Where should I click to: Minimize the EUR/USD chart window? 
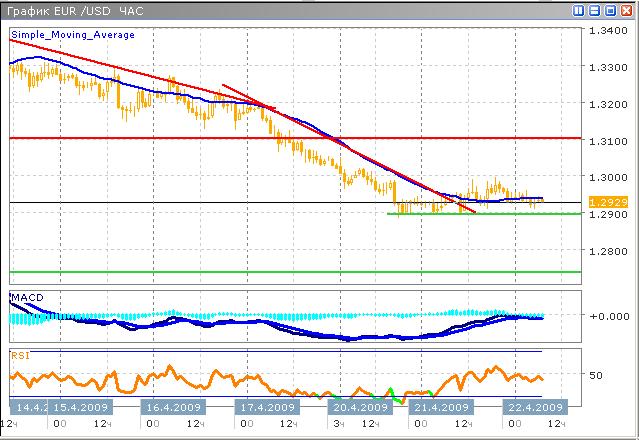click(595, 10)
